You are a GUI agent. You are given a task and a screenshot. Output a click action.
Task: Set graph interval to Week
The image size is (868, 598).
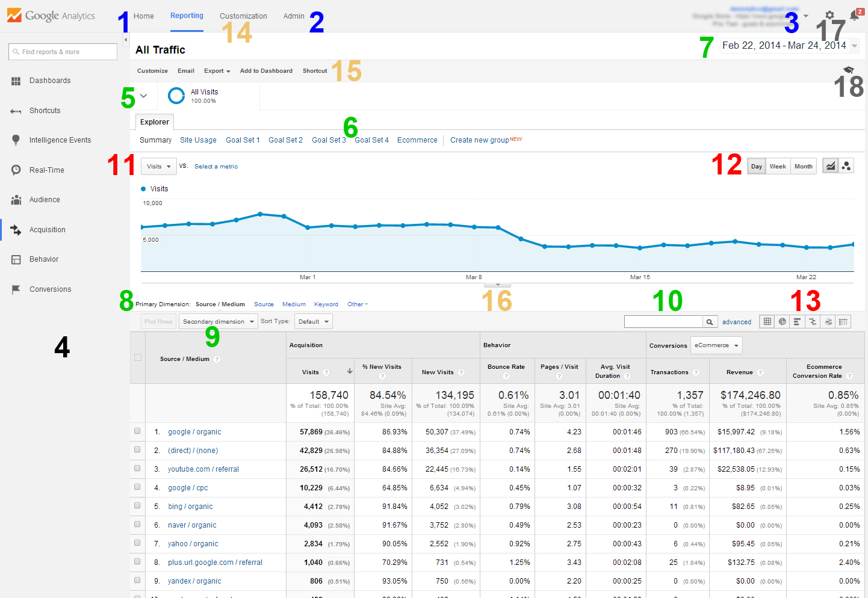click(x=778, y=167)
